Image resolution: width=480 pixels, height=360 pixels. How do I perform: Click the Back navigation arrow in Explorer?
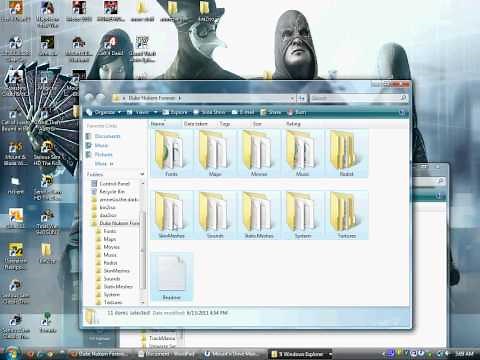[89, 98]
